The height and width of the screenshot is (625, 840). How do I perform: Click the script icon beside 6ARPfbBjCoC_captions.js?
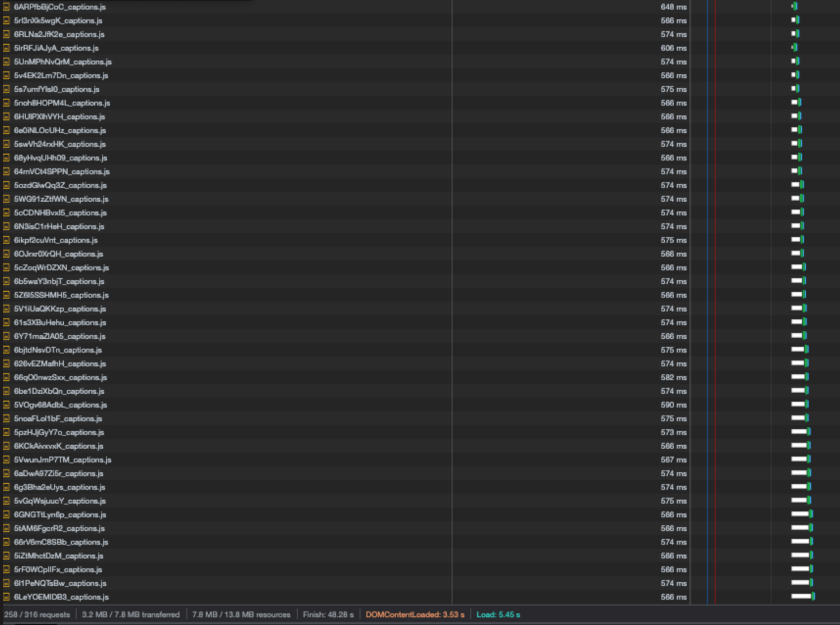coord(6,7)
